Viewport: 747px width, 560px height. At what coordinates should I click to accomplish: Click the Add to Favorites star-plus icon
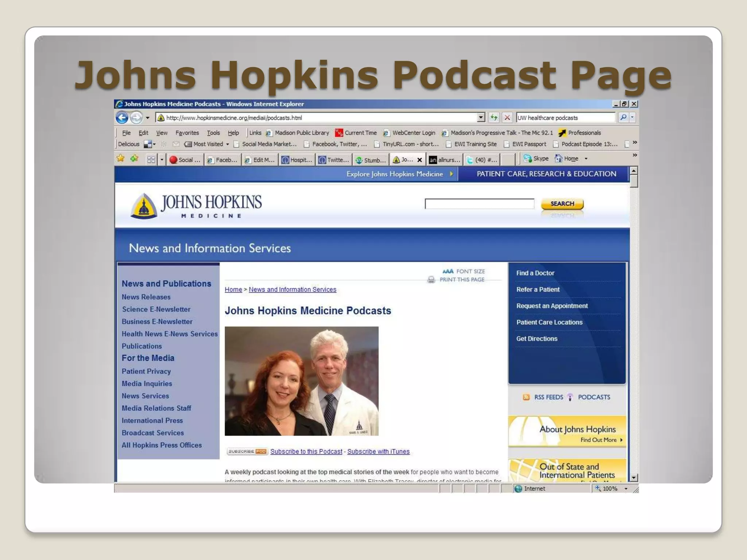tap(135, 158)
